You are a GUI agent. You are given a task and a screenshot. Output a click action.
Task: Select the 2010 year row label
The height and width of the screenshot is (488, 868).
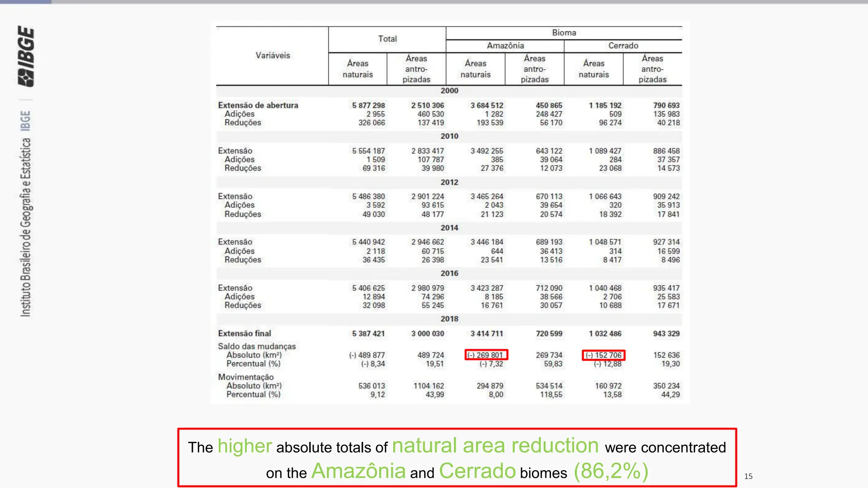coord(449,136)
